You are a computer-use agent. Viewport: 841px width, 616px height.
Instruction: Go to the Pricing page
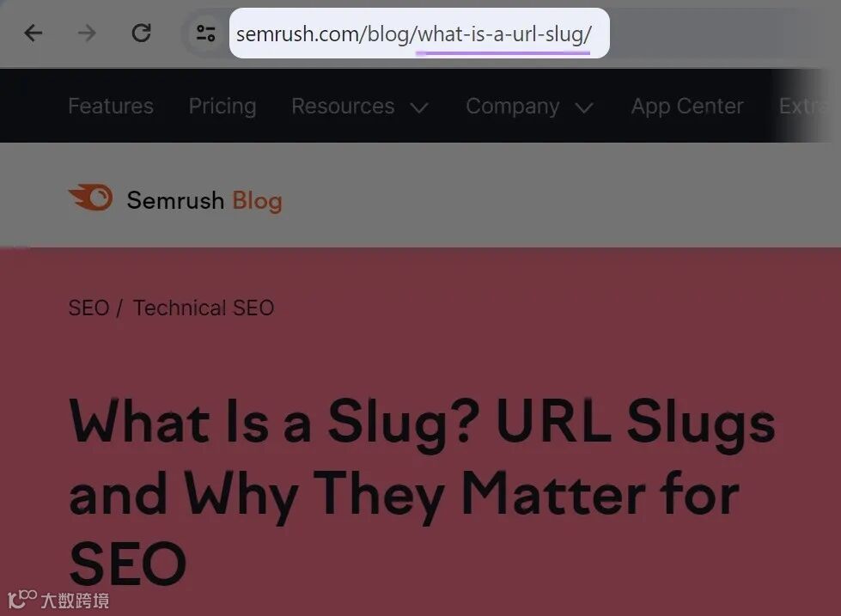pos(222,106)
